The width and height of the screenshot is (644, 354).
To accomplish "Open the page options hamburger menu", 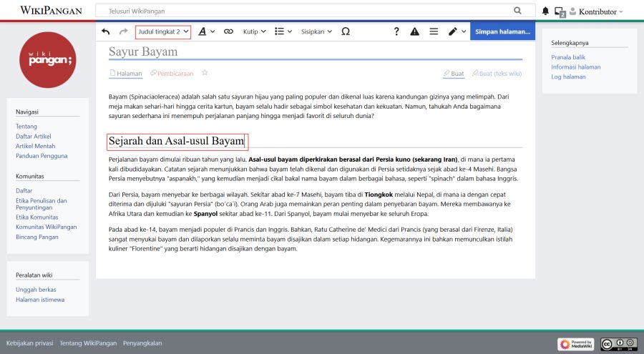I will (x=434, y=31).
